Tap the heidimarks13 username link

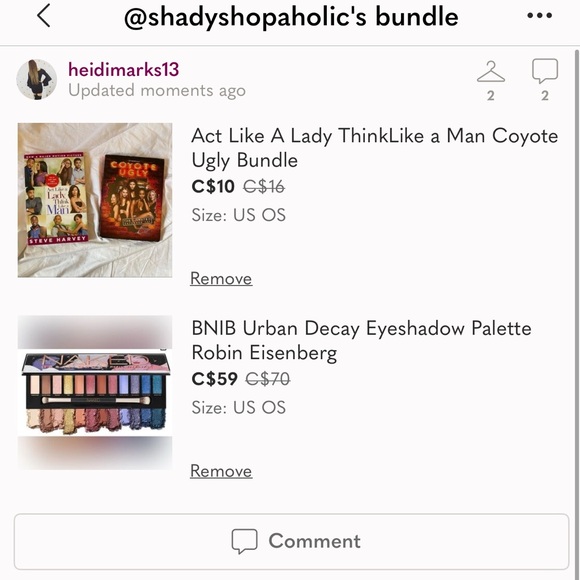point(124,70)
